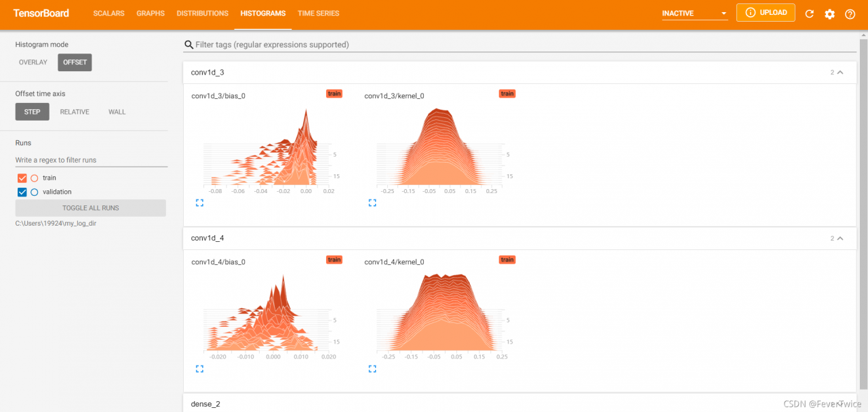Expand conv1d_3/bias_0 chart to full size
Viewport: 868px width, 412px height.
199,203
